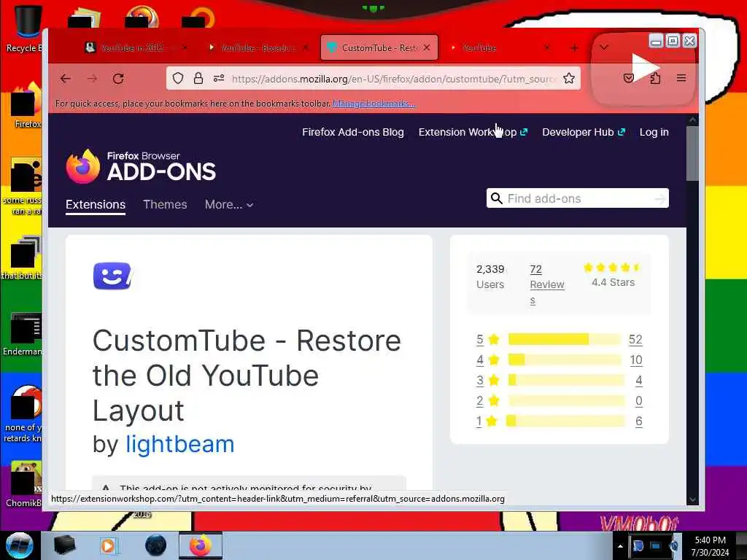Open site permissions icon in address bar
747x560 pixels.
(219, 78)
